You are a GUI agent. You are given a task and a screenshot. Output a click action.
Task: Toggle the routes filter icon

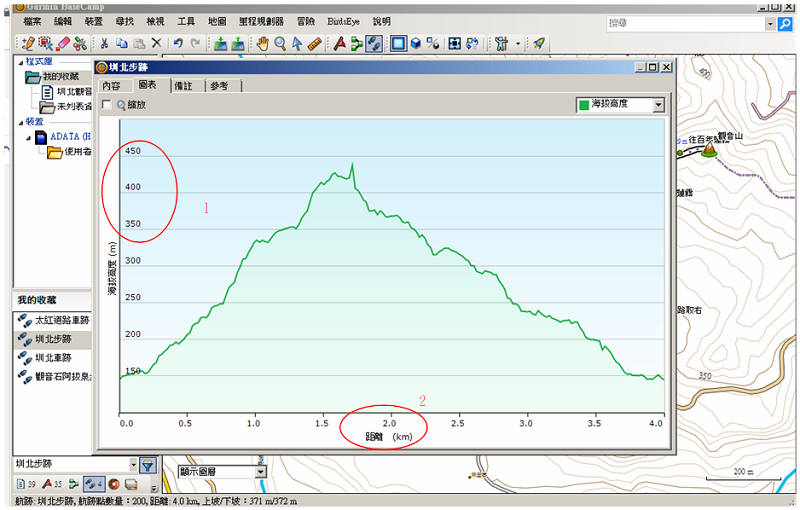point(74,483)
